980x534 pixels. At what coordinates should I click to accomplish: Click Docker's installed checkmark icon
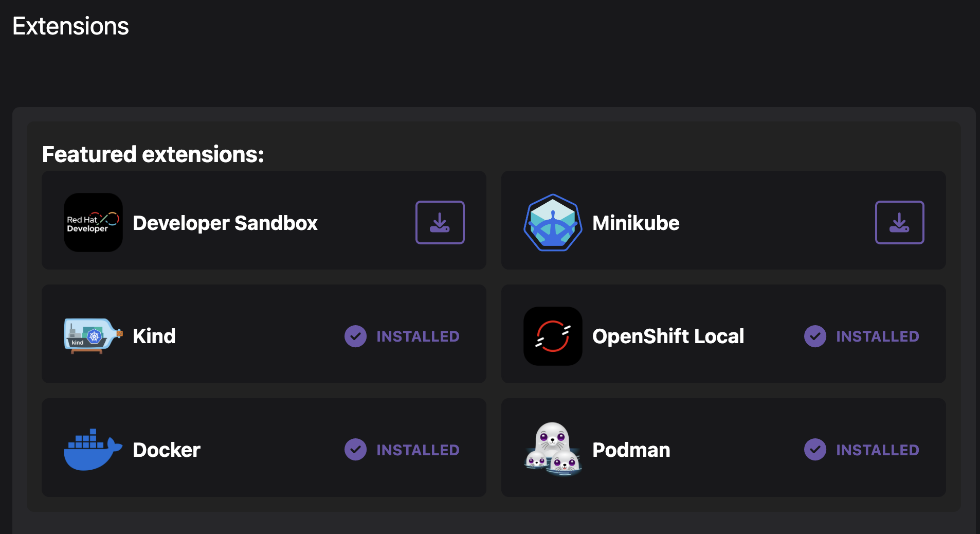(355, 450)
